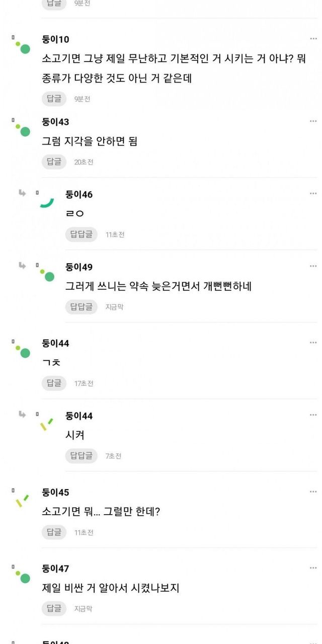This screenshot has height=644, width=322.
Task: Click the username 둥이49
Action: [x=79, y=267]
